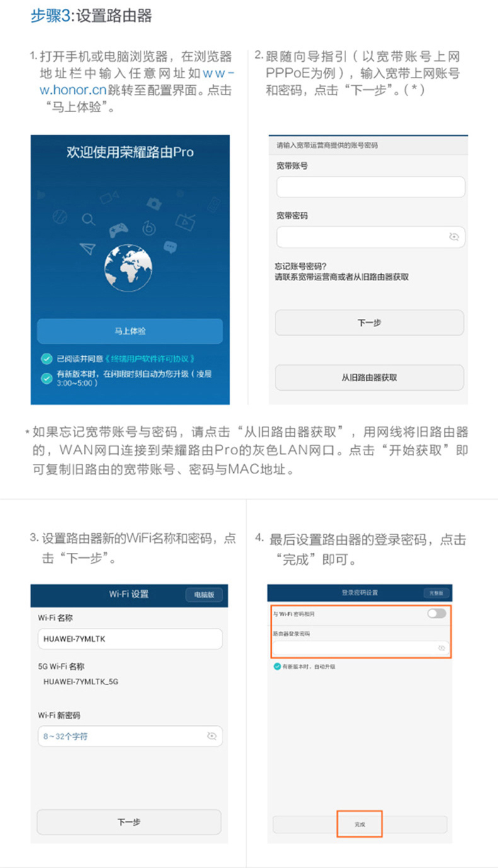Viewport: 498px width, 868px height.
Task: Click the magnifying glass search icon
Action: [x=89, y=219]
